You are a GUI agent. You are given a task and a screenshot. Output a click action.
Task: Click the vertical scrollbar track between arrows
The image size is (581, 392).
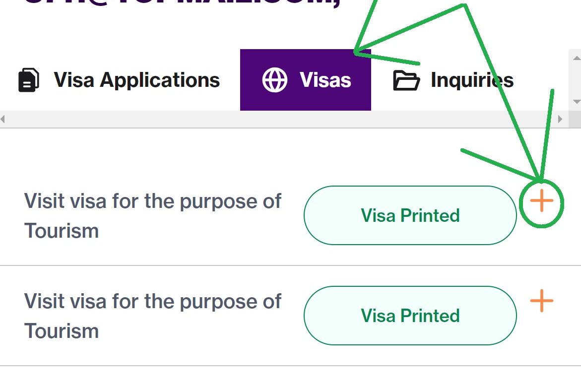[x=575, y=80]
